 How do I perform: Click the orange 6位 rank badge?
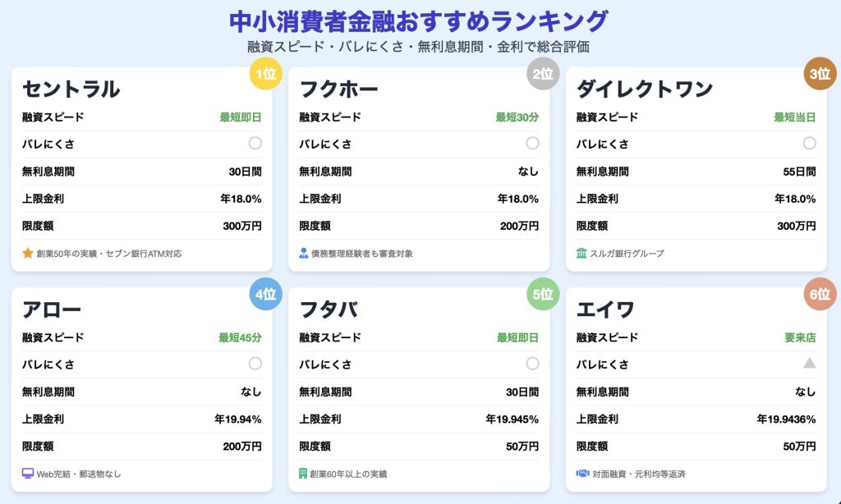(x=820, y=294)
